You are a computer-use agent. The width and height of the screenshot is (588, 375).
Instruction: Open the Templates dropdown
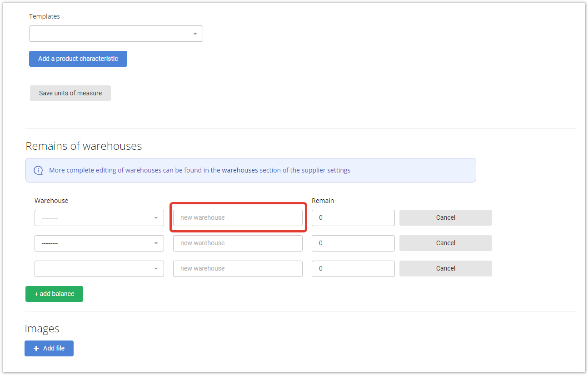tap(116, 34)
